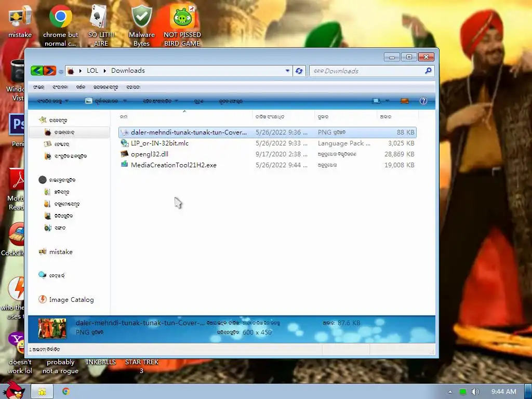Open the Tools menu in the menu bar

(105, 87)
